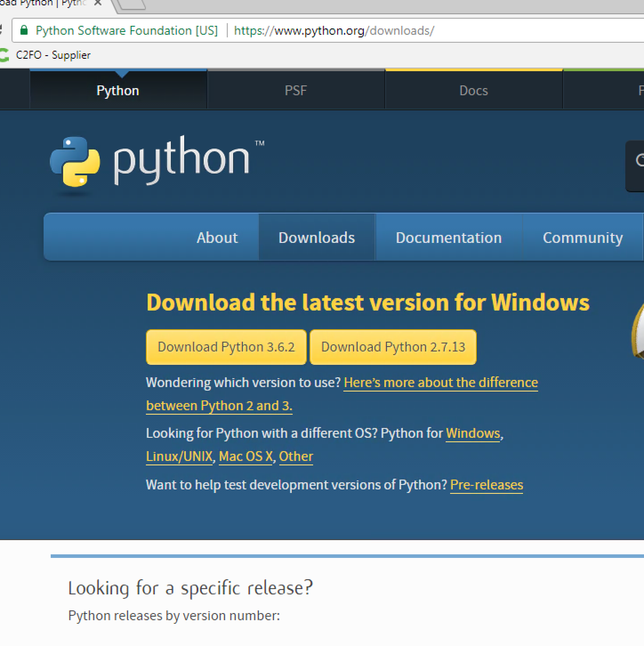644x646 pixels.
Task: Click the Mac OS X link
Action: click(246, 456)
